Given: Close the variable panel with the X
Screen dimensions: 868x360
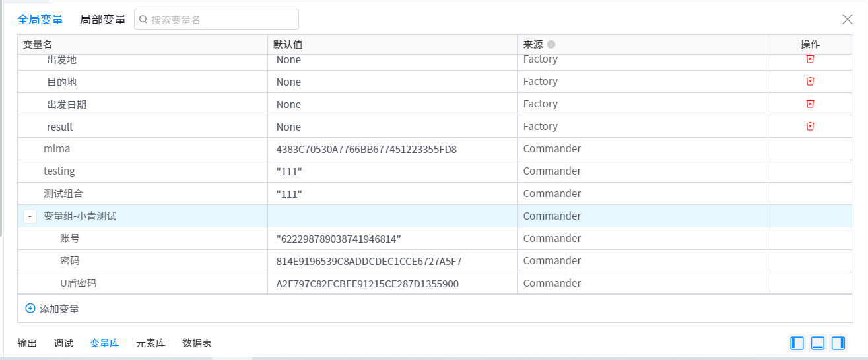Looking at the screenshot, I should click(848, 19).
